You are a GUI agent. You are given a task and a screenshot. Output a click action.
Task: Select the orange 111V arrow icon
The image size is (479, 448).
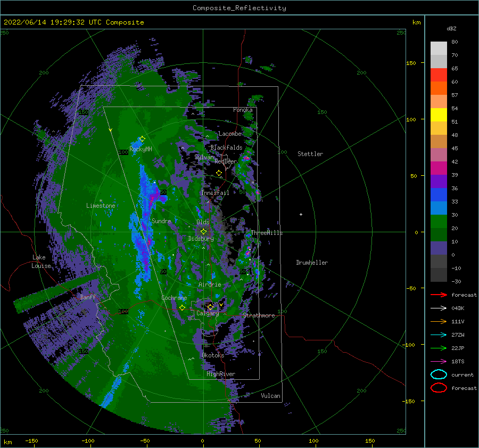(x=439, y=321)
